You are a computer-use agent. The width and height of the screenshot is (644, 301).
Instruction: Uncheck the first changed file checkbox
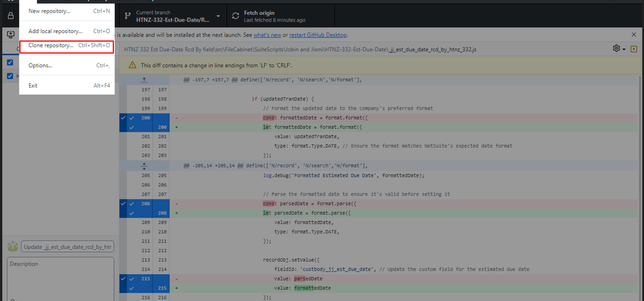click(x=10, y=62)
